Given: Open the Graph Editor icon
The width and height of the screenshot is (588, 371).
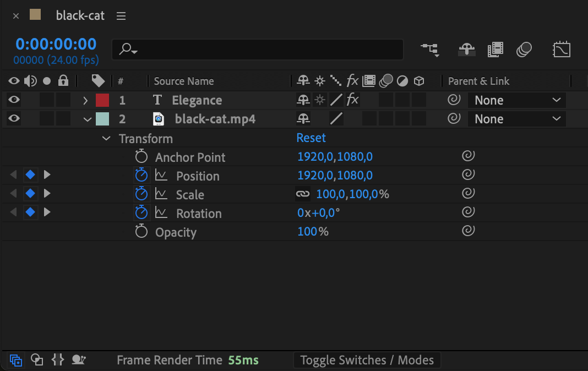Looking at the screenshot, I should point(561,50).
